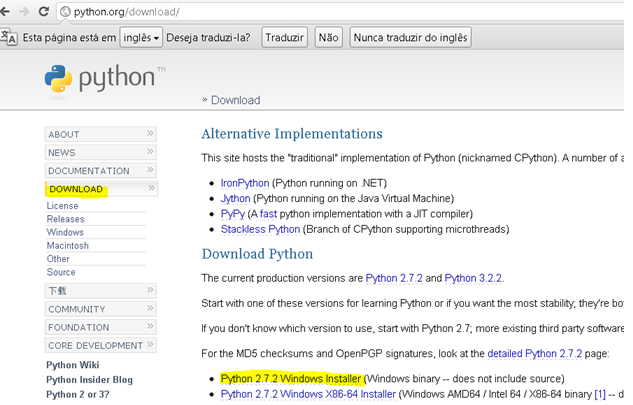Expand the ABOUT menu chevron
The height and width of the screenshot is (405, 633).
(x=150, y=134)
